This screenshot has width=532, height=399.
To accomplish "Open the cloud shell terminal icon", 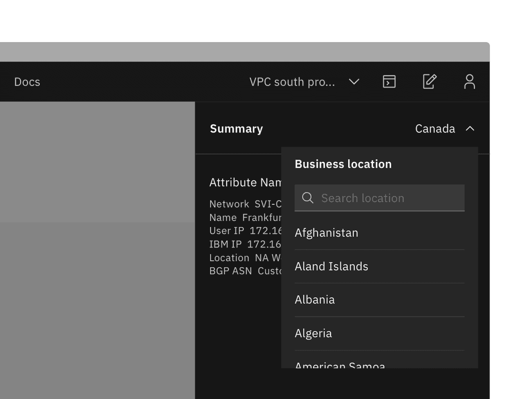I will [x=389, y=82].
